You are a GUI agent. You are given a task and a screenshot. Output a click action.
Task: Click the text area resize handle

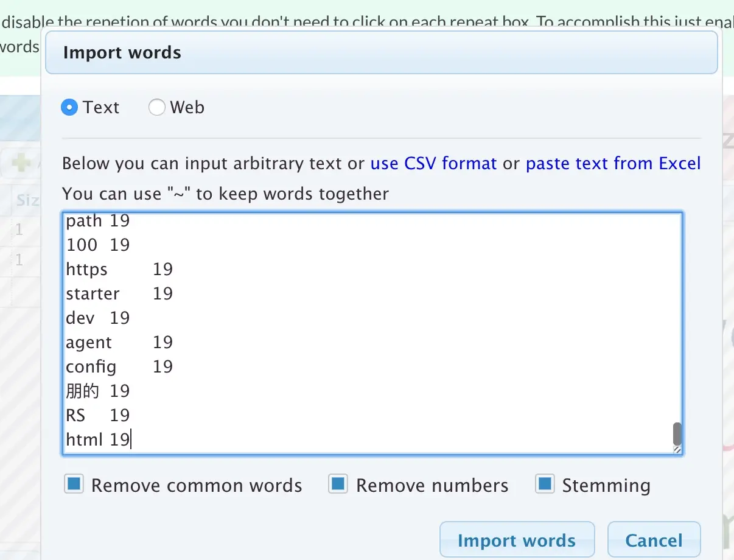(677, 450)
